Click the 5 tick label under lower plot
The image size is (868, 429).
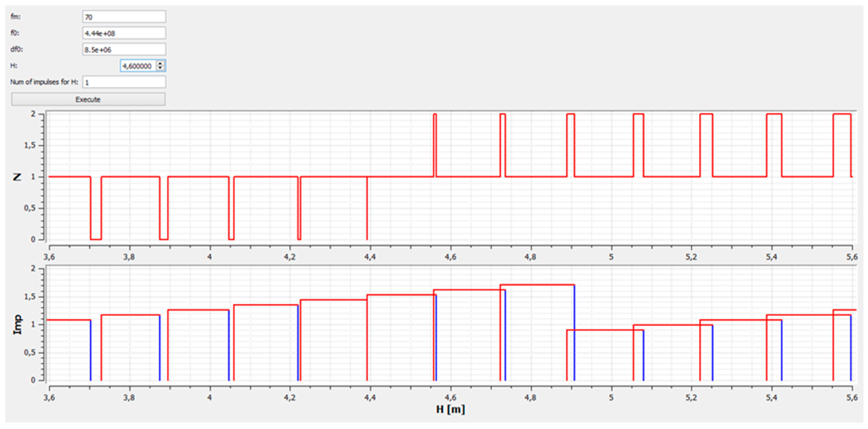(611, 398)
